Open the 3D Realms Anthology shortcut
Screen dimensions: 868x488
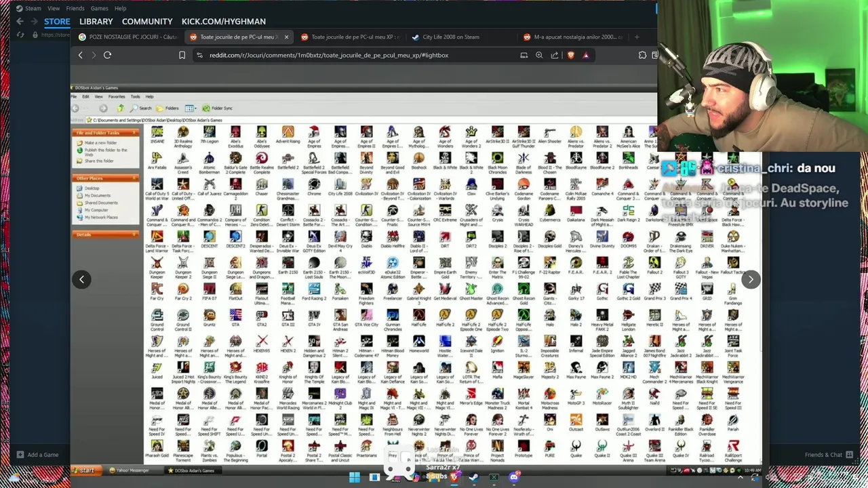pos(183,138)
